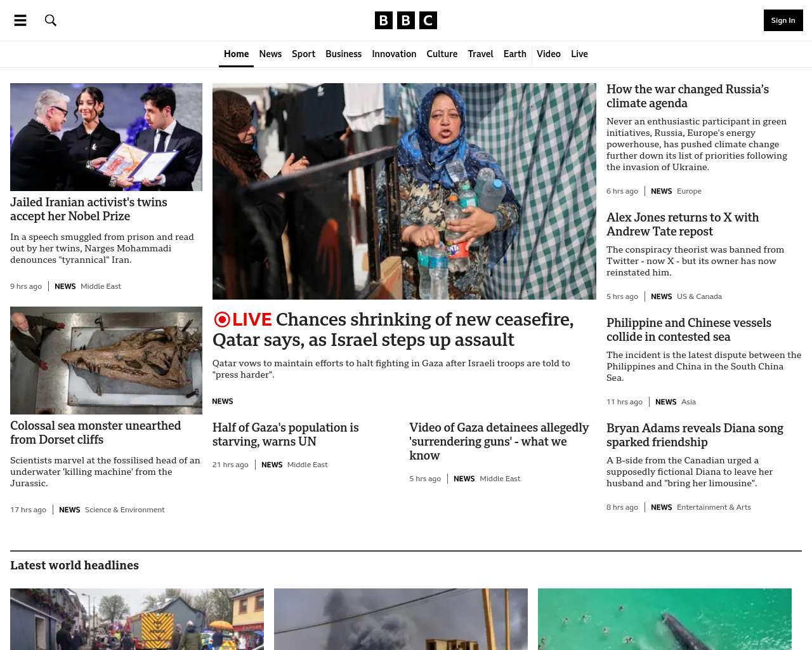Open Philippine and Chinese vessels collide headline

pyautogui.click(x=689, y=330)
